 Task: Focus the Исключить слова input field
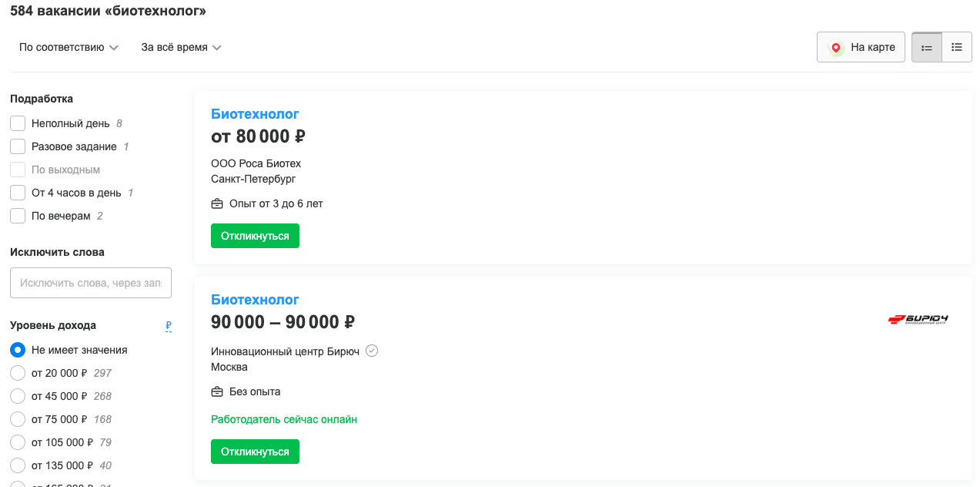(x=91, y=283)
